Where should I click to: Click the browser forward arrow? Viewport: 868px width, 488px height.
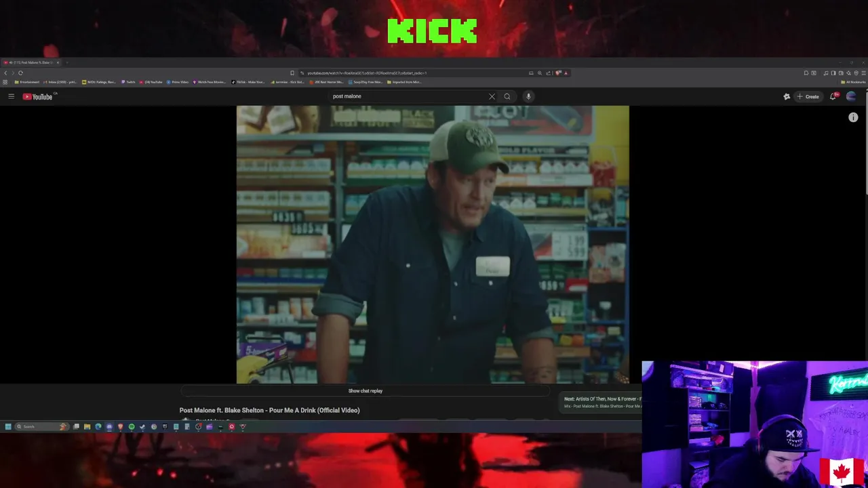click(x=13, y=73)
